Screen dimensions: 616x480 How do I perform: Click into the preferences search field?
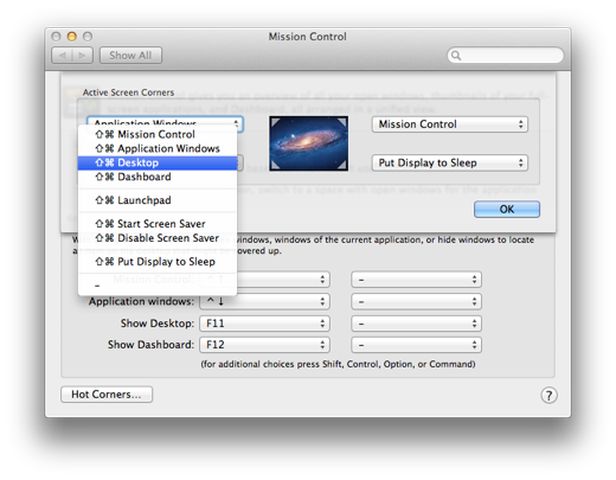pos(506,55)
